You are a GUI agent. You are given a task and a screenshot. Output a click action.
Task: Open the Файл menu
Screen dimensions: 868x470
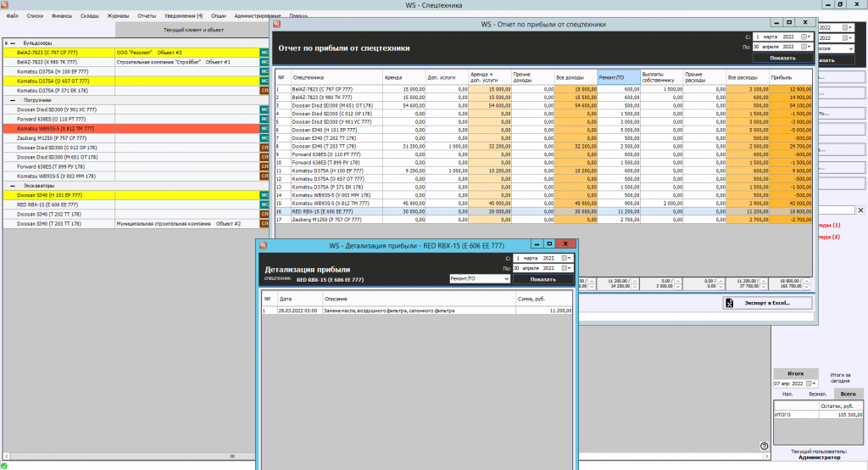[x=12, y=16]
